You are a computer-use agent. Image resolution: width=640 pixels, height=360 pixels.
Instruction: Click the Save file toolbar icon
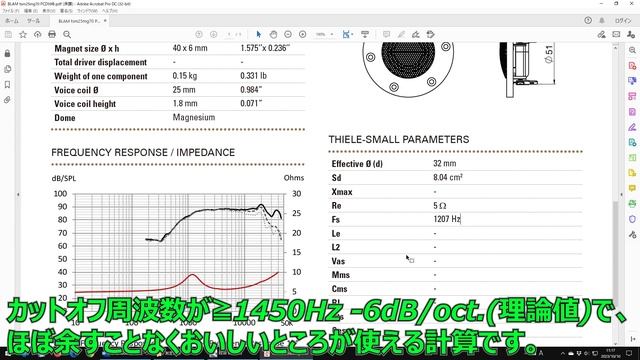[x=8, y=35]
